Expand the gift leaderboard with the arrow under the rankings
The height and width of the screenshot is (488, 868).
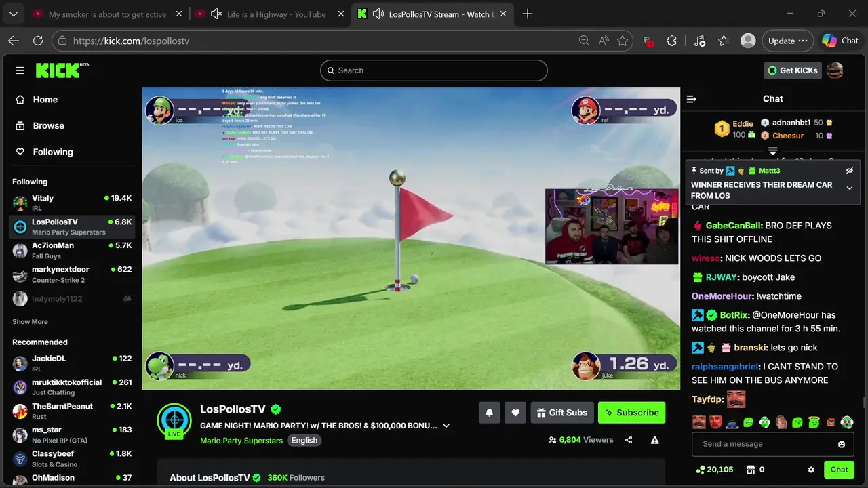point(772,150)
